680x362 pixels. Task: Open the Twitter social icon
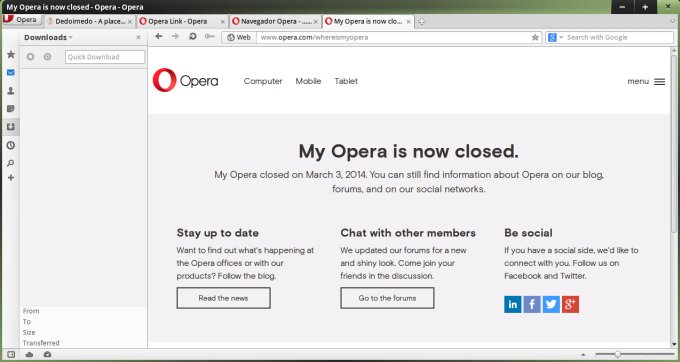point(551,304)
